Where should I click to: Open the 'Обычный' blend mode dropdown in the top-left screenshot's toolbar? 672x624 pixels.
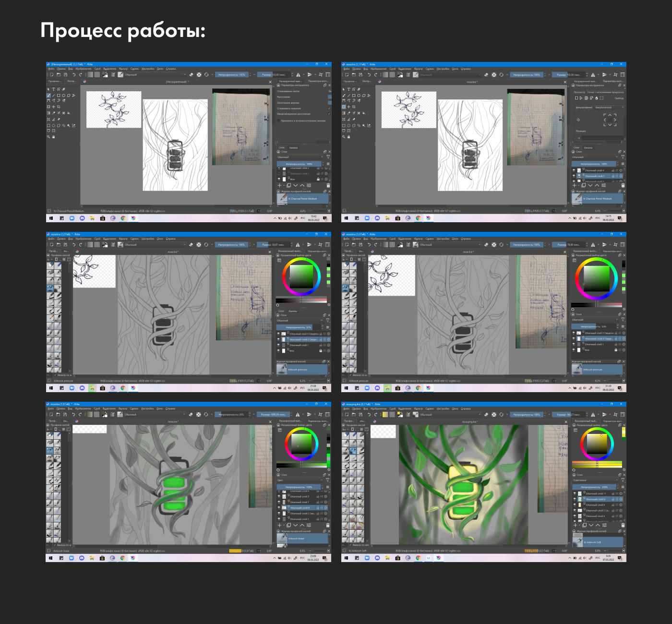point(155,75)
